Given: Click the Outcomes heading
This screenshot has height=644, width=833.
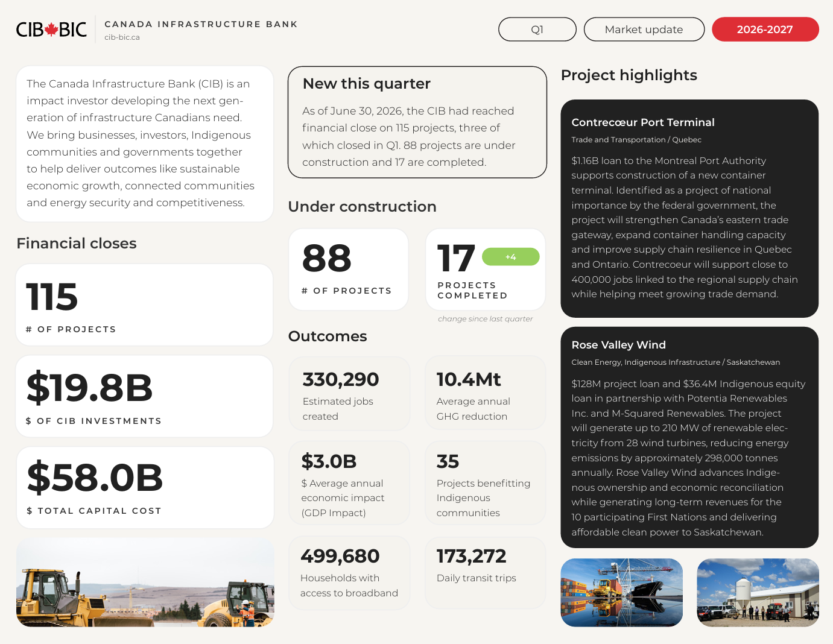Looking at the screenshot, I should point(328,336).
